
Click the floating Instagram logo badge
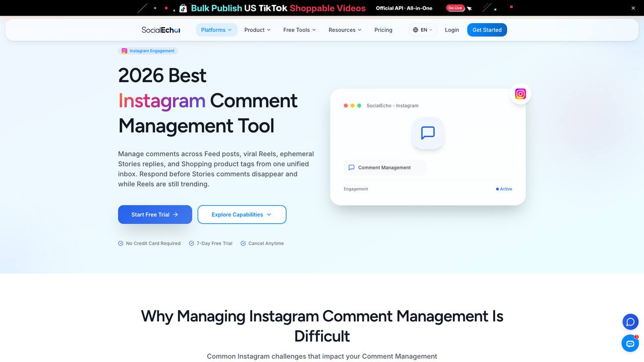[x=521, y=94]
